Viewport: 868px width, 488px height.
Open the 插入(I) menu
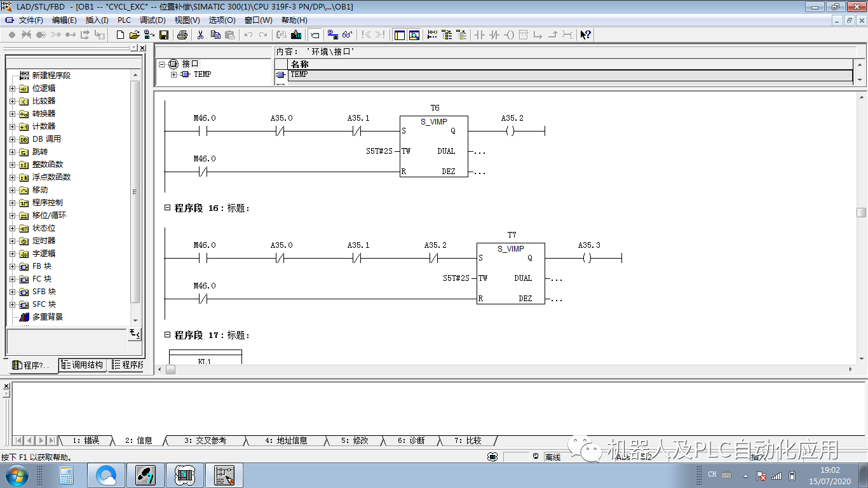[97, 20]
